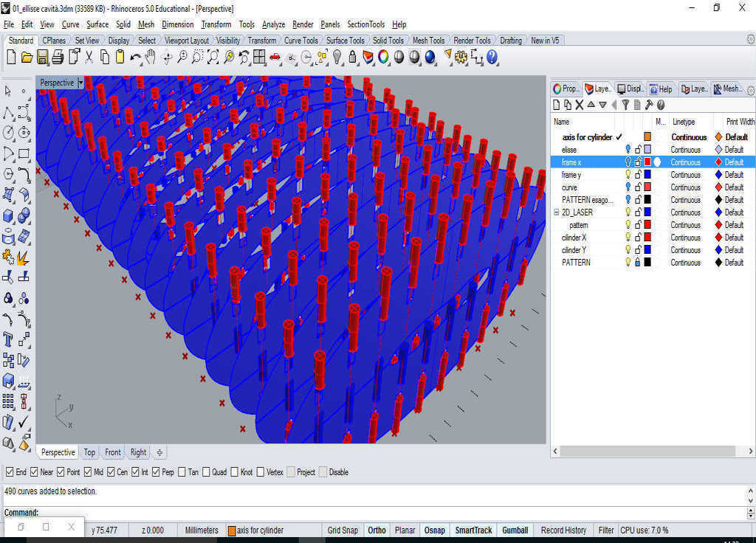Image resolution: width=756 pixels, height=543 pixels.
Task: Open linetype Continuous for elisse layer
Action: pos(685,150)
